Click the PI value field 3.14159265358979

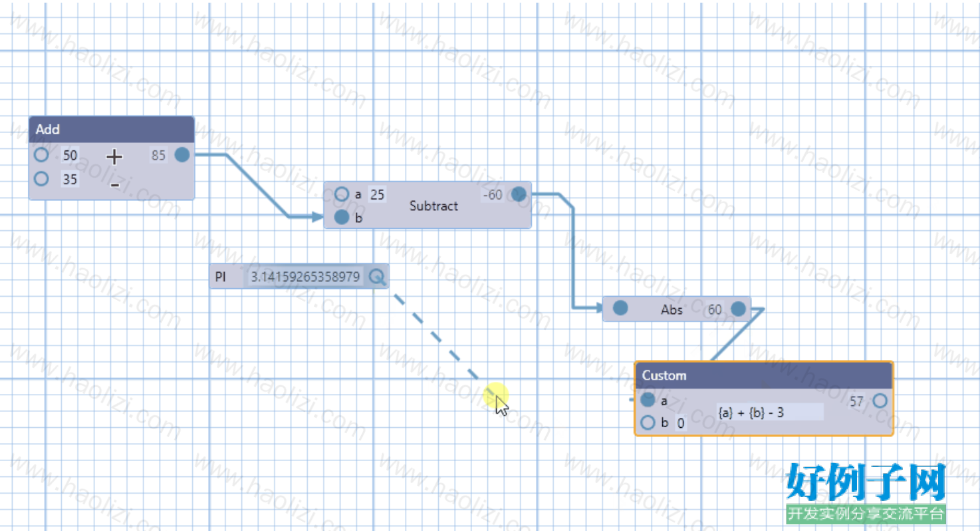[306, 277]
